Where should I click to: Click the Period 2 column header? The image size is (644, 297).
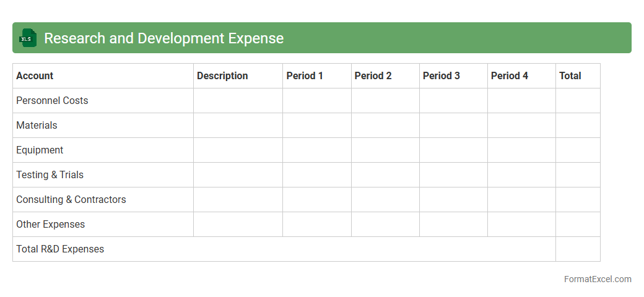pos(373,76)
